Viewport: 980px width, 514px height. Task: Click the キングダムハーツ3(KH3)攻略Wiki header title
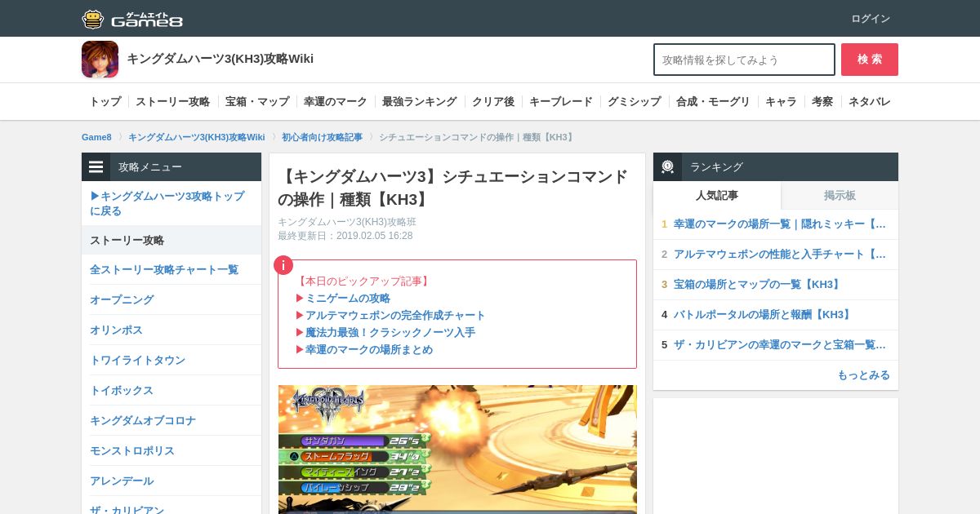[x=220, y=59]
